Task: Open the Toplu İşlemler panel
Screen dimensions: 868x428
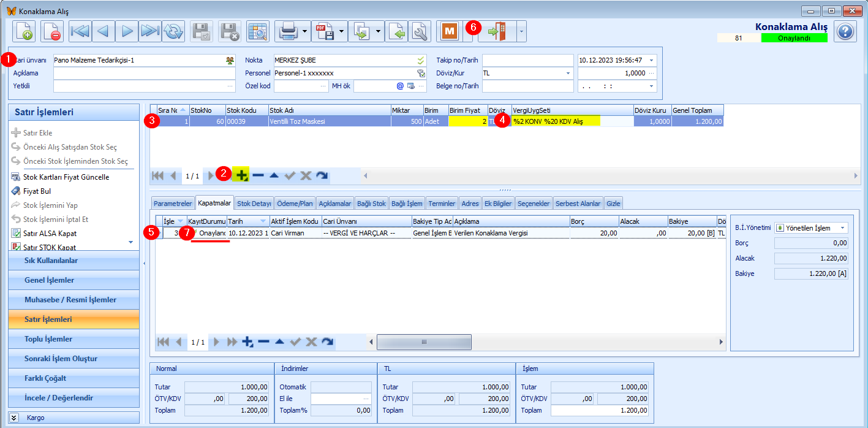Action: [x=74, y=339]
